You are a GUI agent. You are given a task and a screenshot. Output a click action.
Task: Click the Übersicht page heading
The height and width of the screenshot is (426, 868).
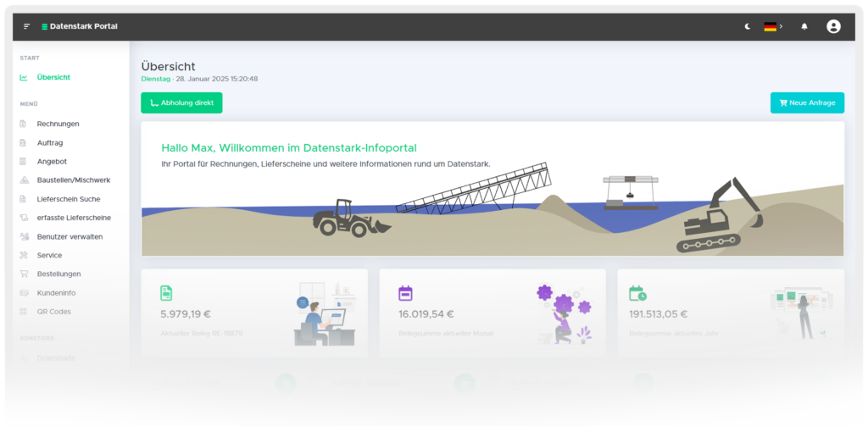click(169, 67)
